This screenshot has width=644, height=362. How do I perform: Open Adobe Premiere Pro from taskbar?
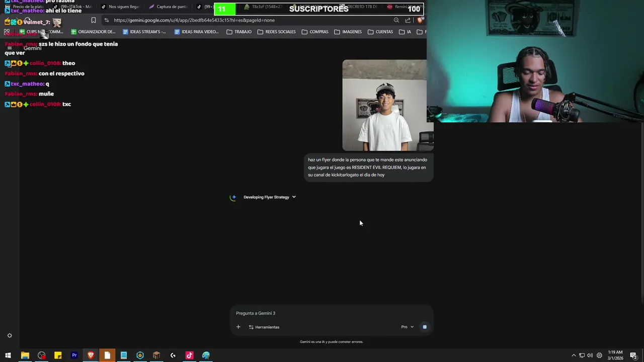[x=74, y=355]
